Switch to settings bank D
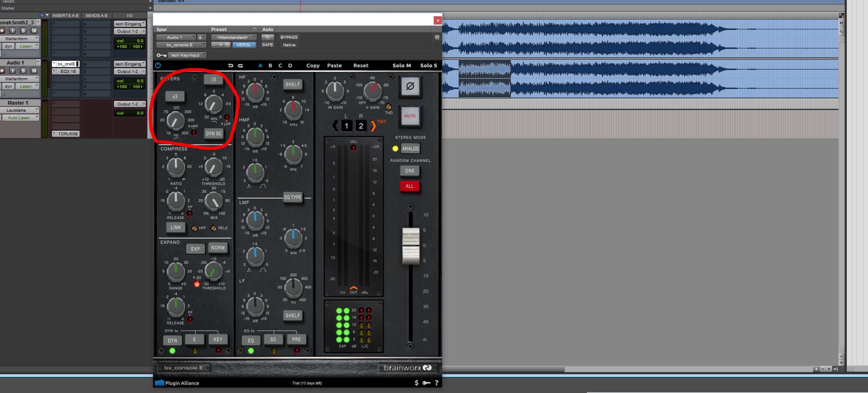The width and height of the screenshot is (868, 393). (x=290, y=65)
